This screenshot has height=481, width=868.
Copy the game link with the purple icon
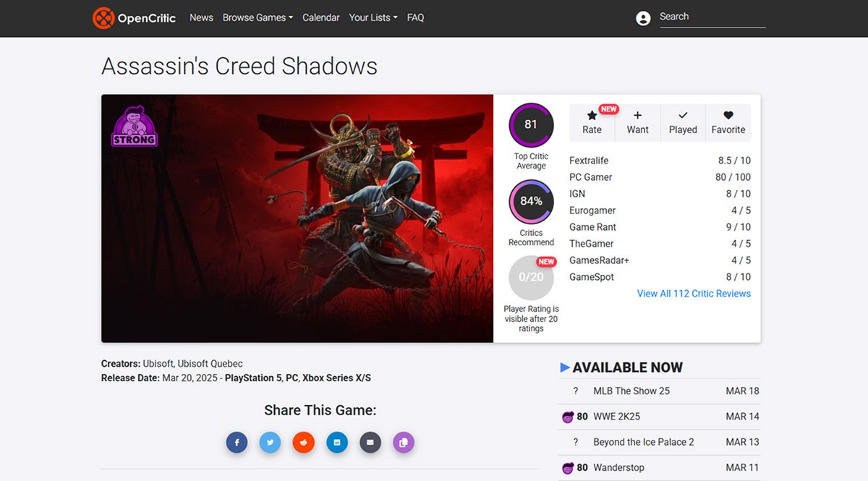coord(404,442)
